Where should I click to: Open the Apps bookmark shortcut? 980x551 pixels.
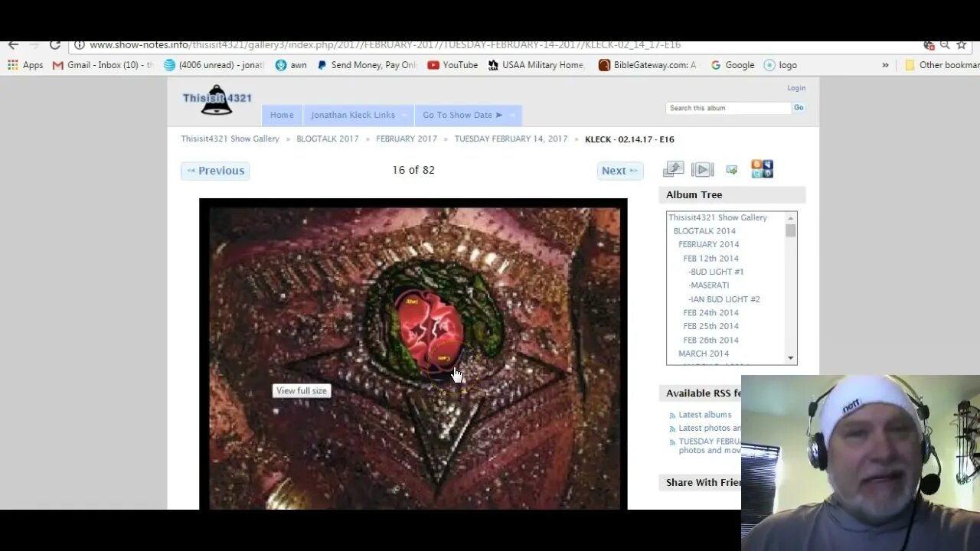pyautogui.click(x=25, y=65)
